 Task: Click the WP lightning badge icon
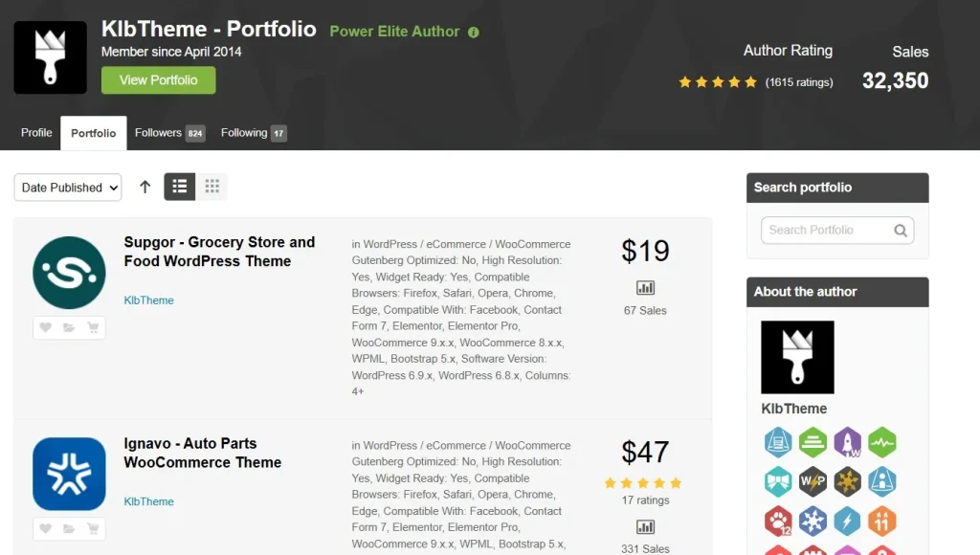pyautogui.click(x=813, y=481)
